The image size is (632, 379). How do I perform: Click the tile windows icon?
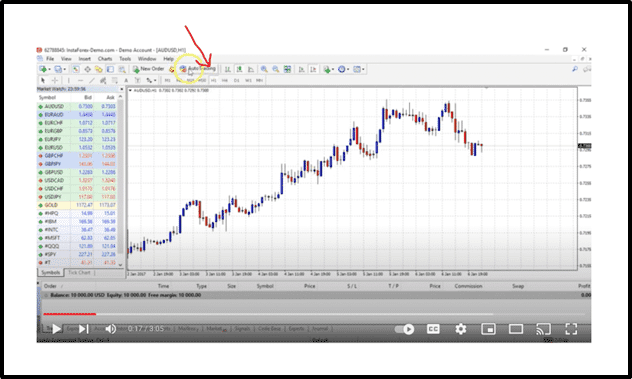click(287, 69)
